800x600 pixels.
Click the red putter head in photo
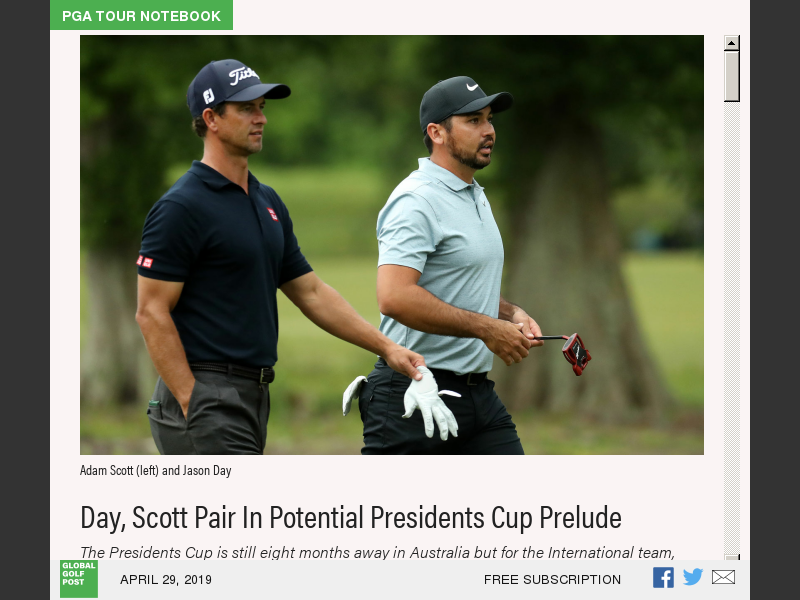[x=577, y=354]
